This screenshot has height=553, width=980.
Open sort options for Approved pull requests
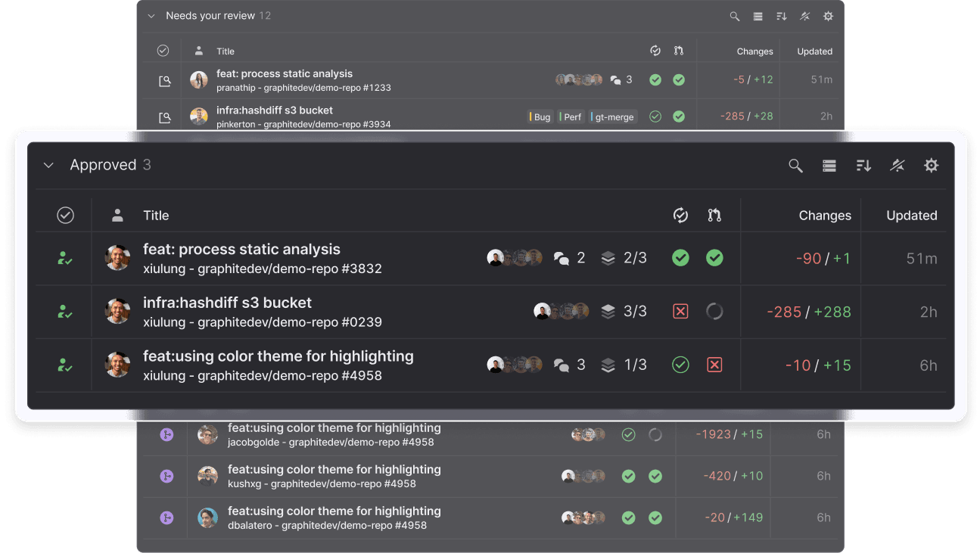pyautogui.click(x=863, y=165)
